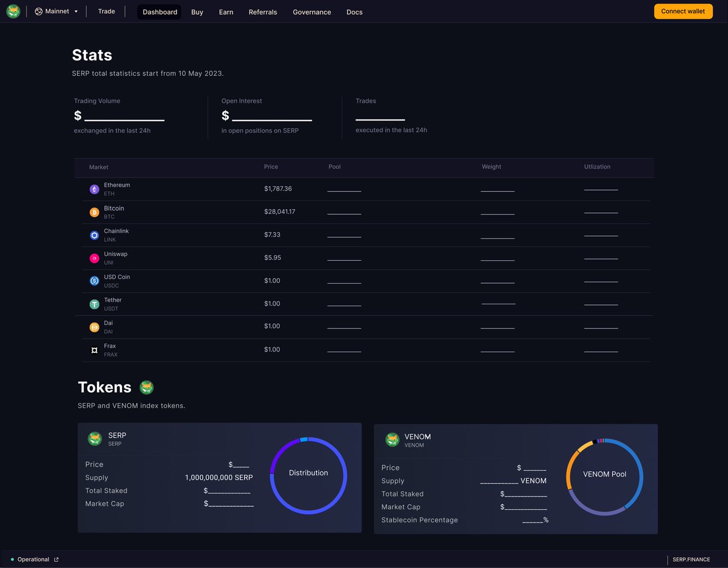Image resolution: width=728 pixels, height=568 pixels.
Task: Open the SERP.FINANCE footer link
Action: click(x=692, y=560)
